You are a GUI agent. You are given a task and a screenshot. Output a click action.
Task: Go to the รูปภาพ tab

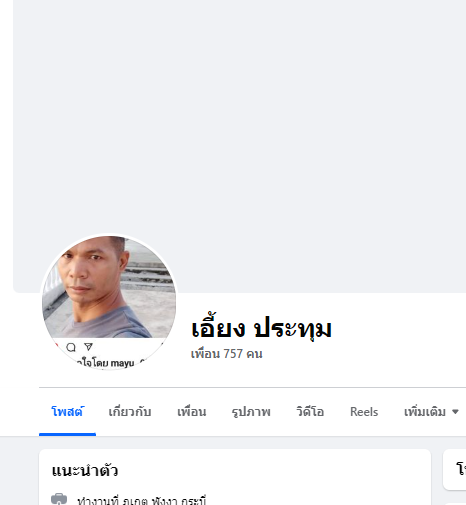(x=251, y=412)
